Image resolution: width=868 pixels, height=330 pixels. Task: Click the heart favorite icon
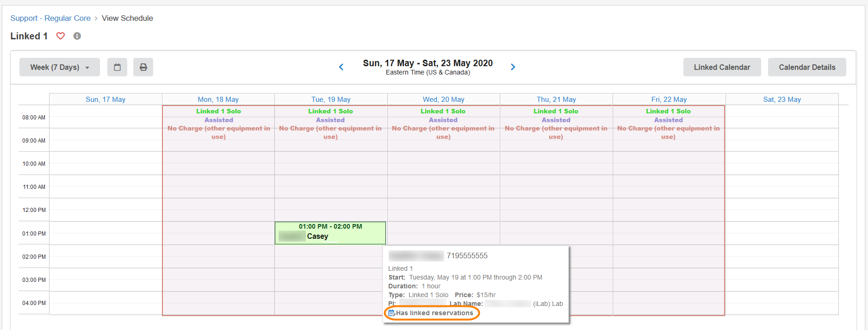[x=61, y=36]
